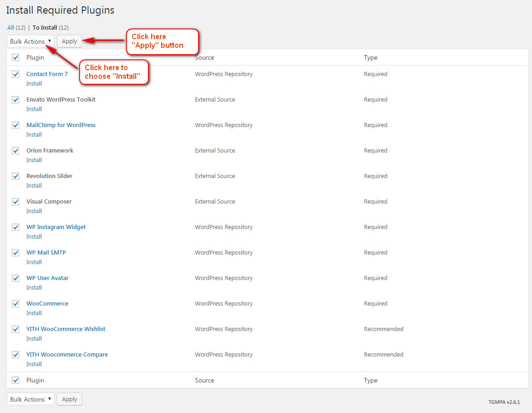The width and height of the screenshot is (532, 413).
Task: Uncheck the Contact Form 7 checkbox
Action: pyautogui.click(x=15, y=74)
